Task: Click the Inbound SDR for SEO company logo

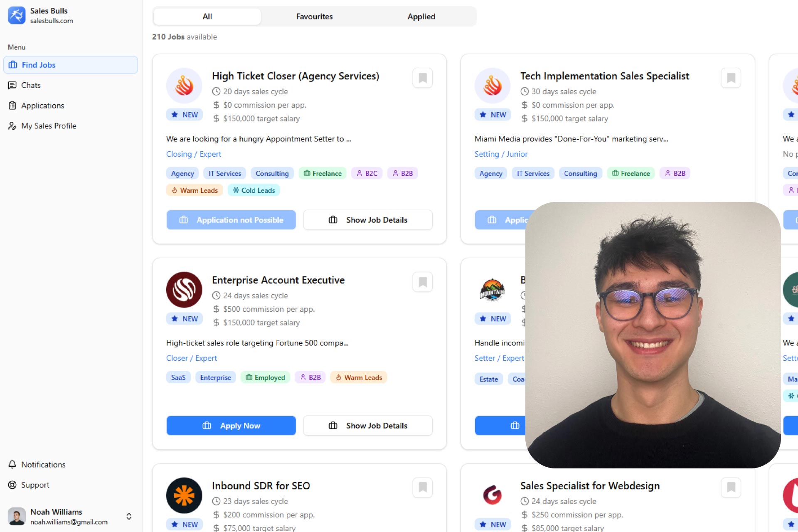Action: (184, 495)
